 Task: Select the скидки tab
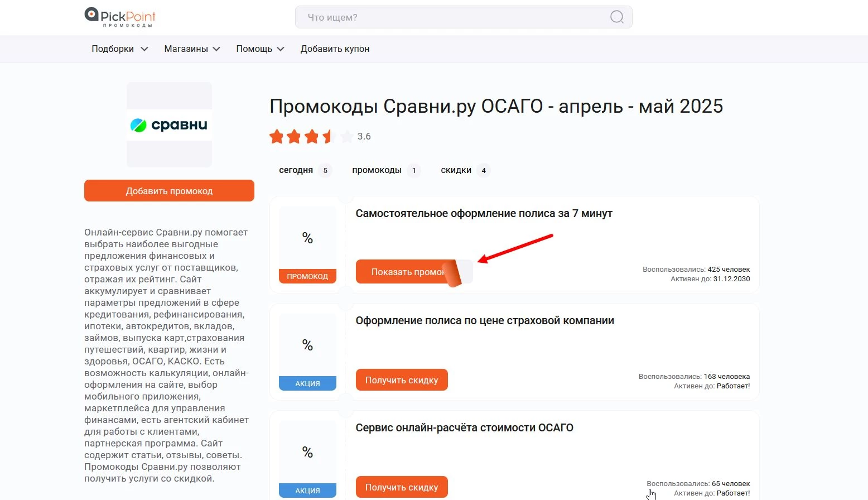tap(465, 170)
